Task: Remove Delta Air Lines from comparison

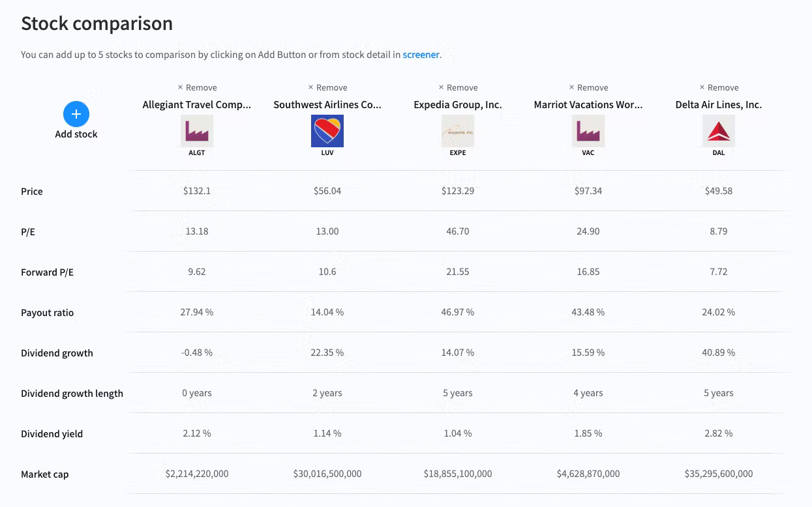Action: 719,87
